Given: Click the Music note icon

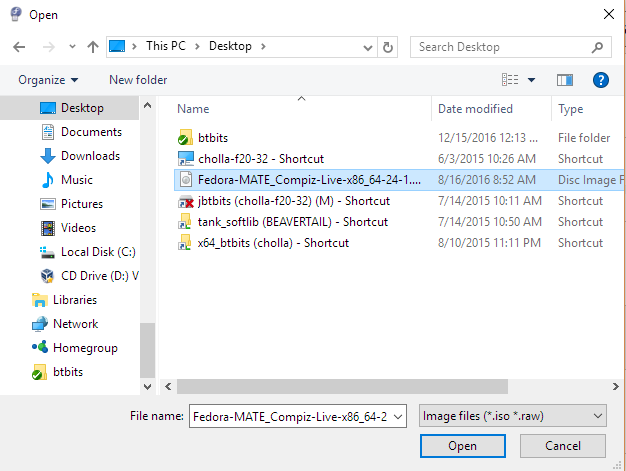Looking at the screenshot, I should 48,180.
